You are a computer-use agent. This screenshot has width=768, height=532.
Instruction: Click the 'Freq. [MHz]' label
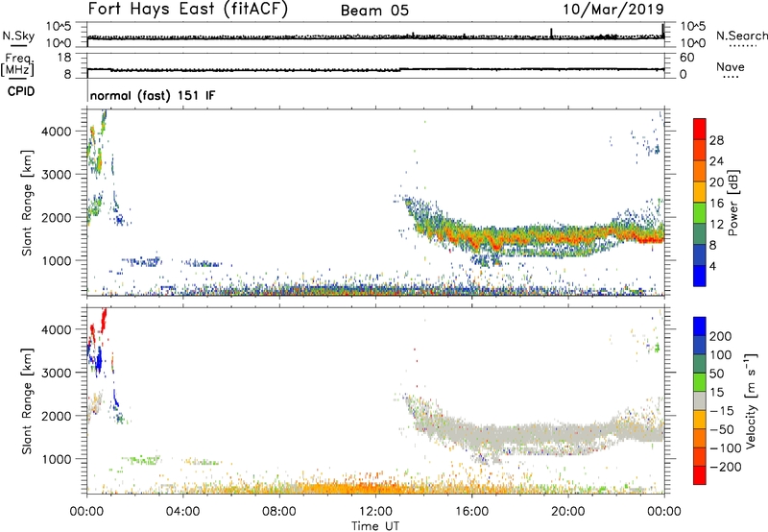click(x=17, y=64)
